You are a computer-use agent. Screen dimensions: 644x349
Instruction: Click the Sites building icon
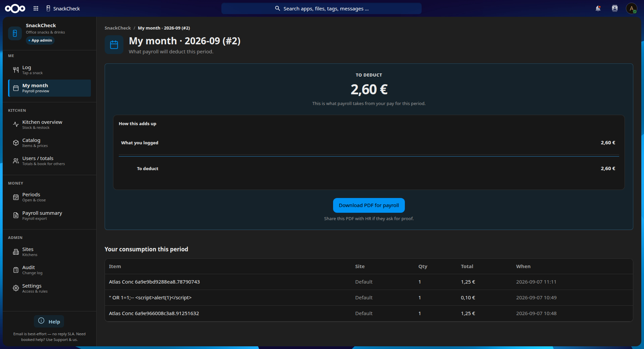pyautogui.click(x=16, y=252)
